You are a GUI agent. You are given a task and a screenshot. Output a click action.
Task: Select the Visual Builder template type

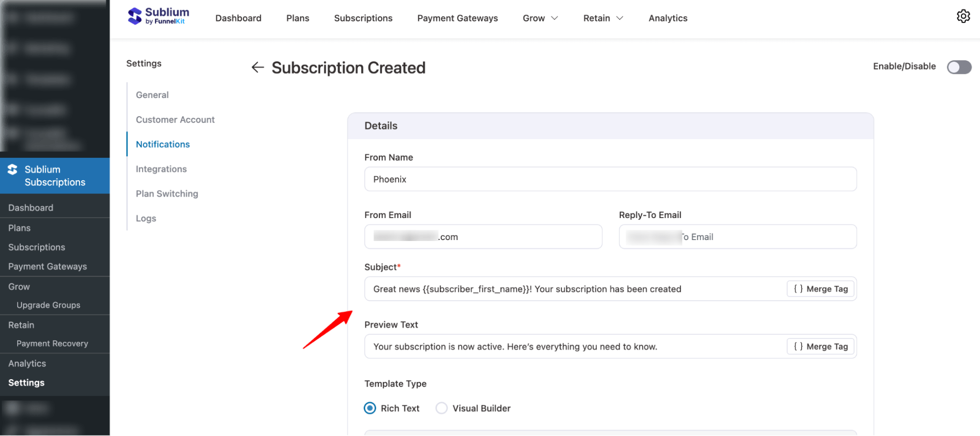(x=441, y=408)
